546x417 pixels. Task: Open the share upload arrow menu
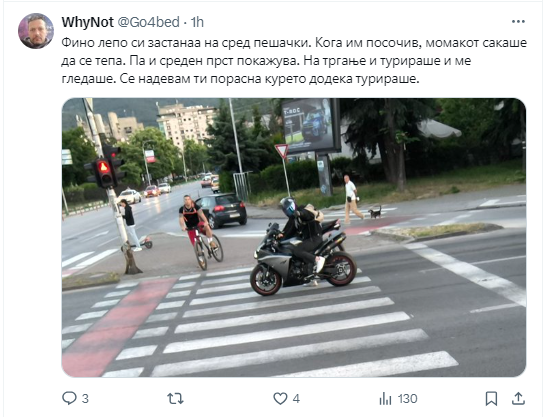(518, 398)
